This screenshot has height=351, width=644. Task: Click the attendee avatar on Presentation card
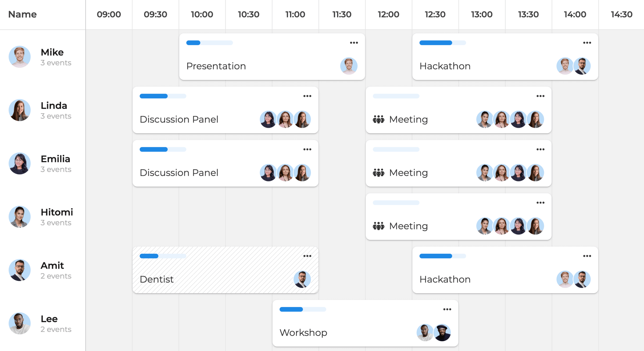coord(349,66)
